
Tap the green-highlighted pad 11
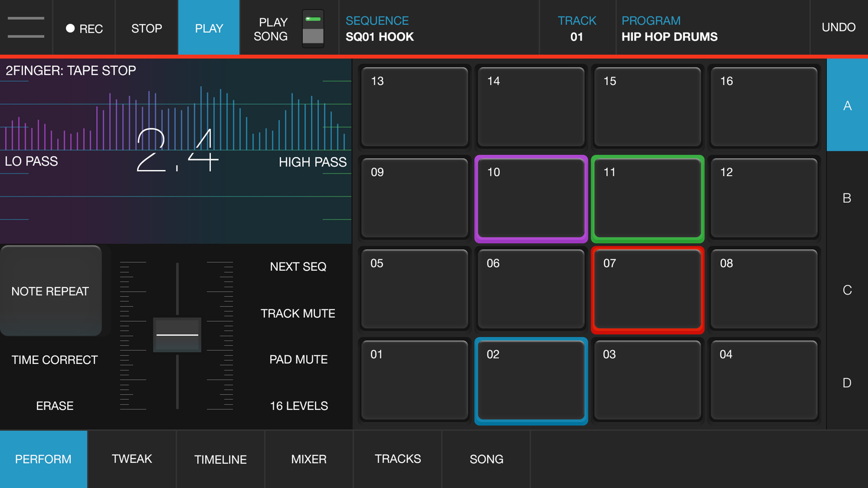click(x=647, y=199)
